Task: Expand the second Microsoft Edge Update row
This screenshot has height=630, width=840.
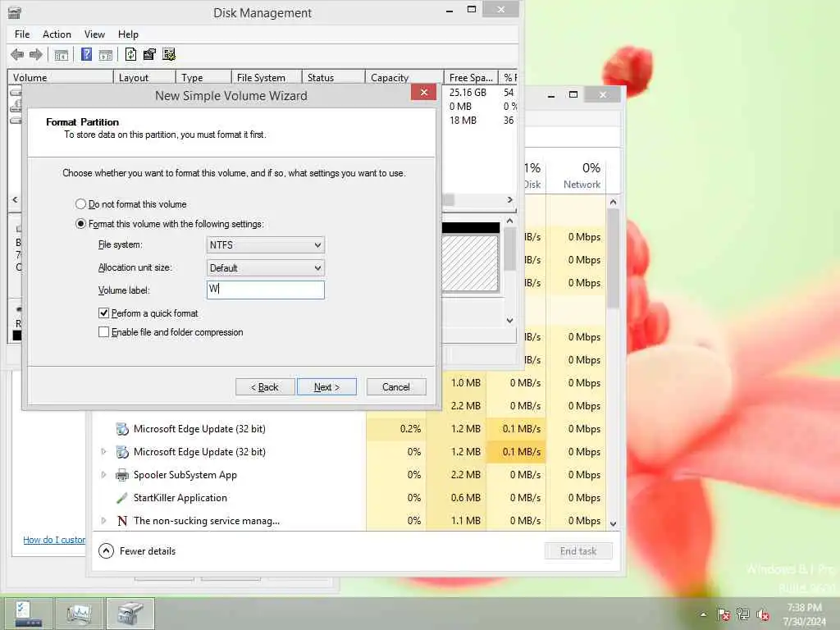Action: (x=103, y=452)
